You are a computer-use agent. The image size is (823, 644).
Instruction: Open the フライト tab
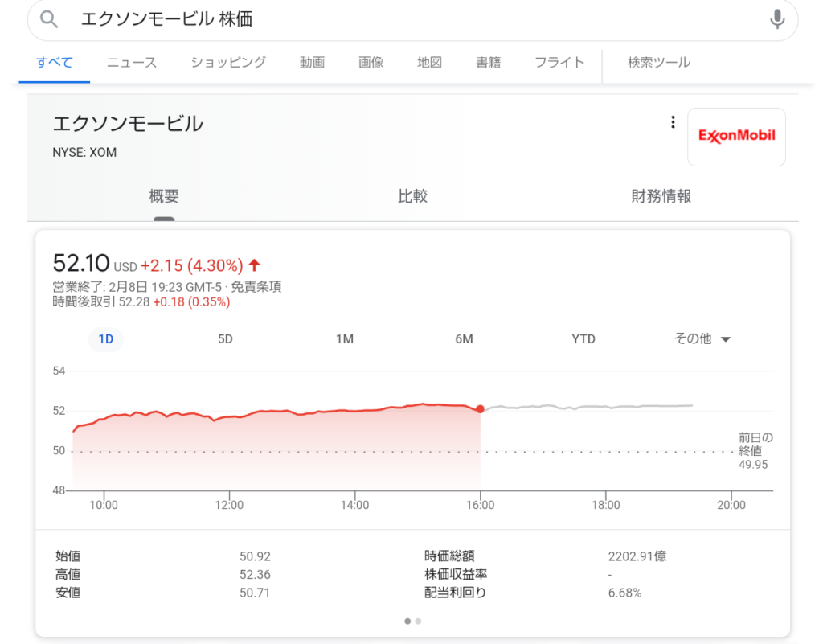pos(559,62)
